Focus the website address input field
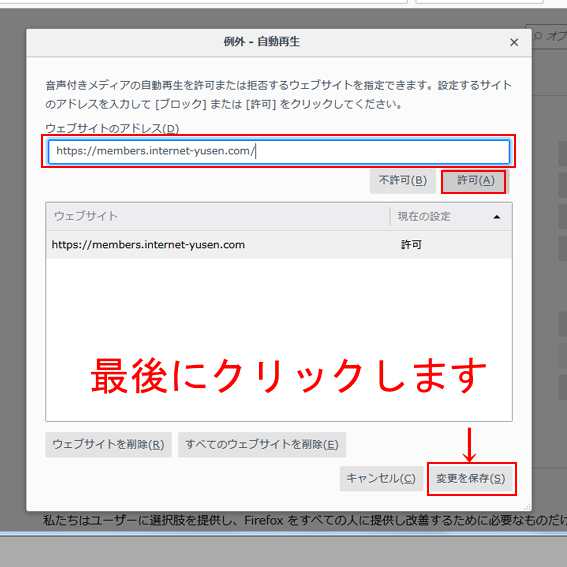 pos(279,151)
